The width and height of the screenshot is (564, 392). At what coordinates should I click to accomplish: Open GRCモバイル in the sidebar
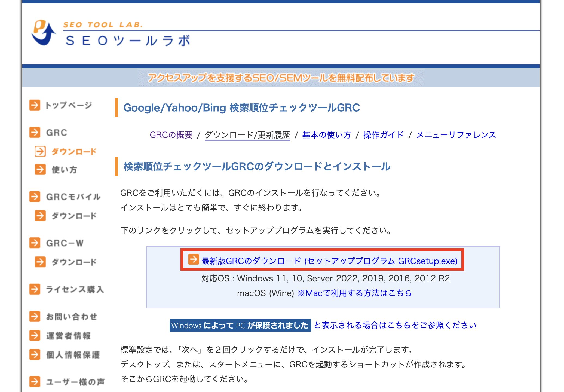[x=73, y=197]
